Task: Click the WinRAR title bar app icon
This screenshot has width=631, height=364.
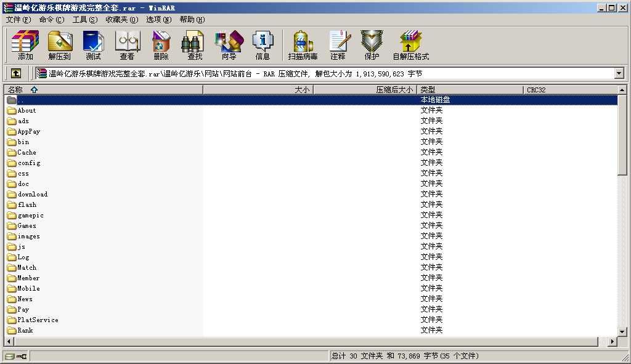Action: tap(8, 7)
